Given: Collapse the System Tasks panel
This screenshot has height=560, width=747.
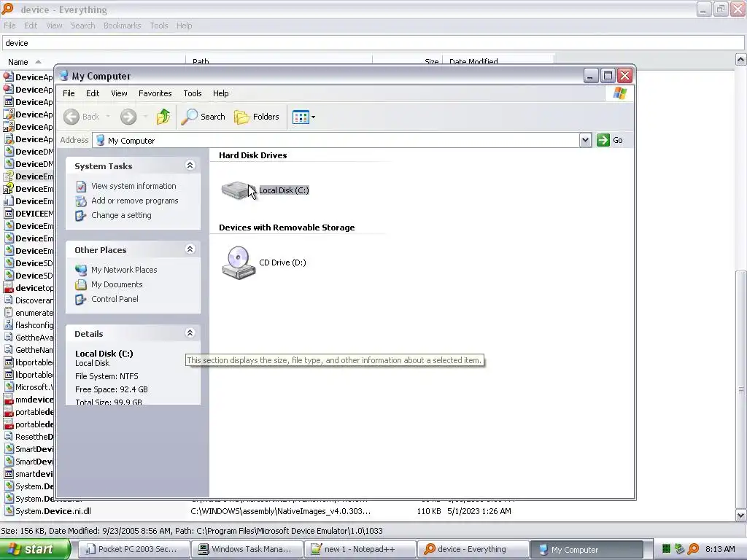Looking at the screenshot, I should click(190, 166).
